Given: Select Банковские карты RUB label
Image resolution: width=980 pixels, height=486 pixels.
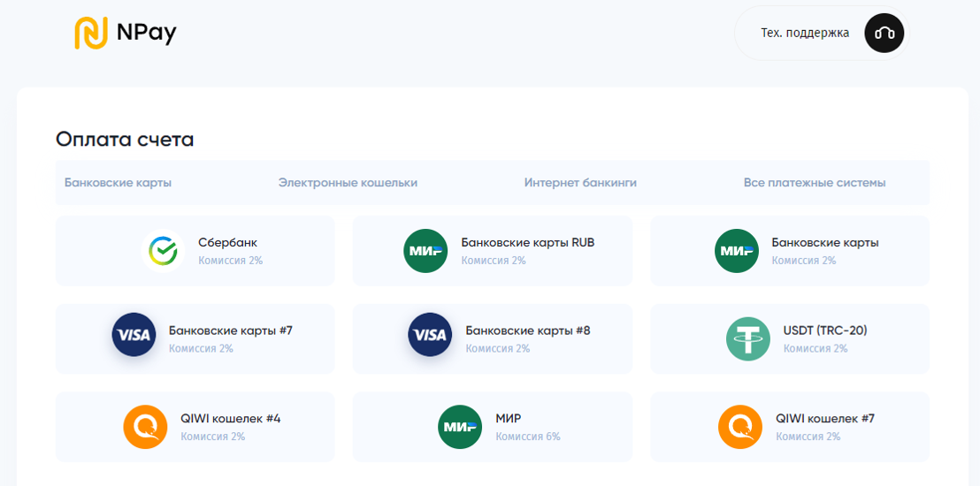Looking at the screenshot, I should click(528, 243).
